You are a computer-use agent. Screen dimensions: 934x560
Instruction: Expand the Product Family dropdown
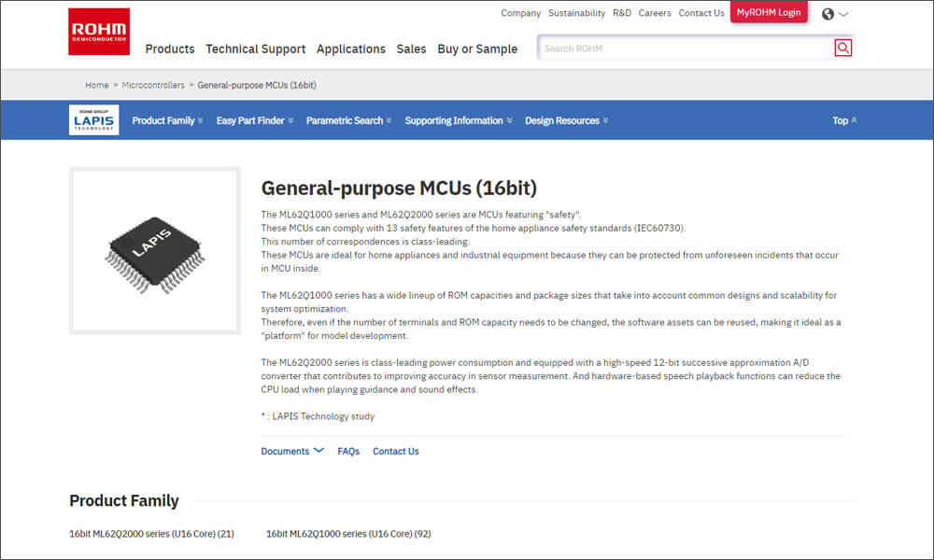click(167, 120)
